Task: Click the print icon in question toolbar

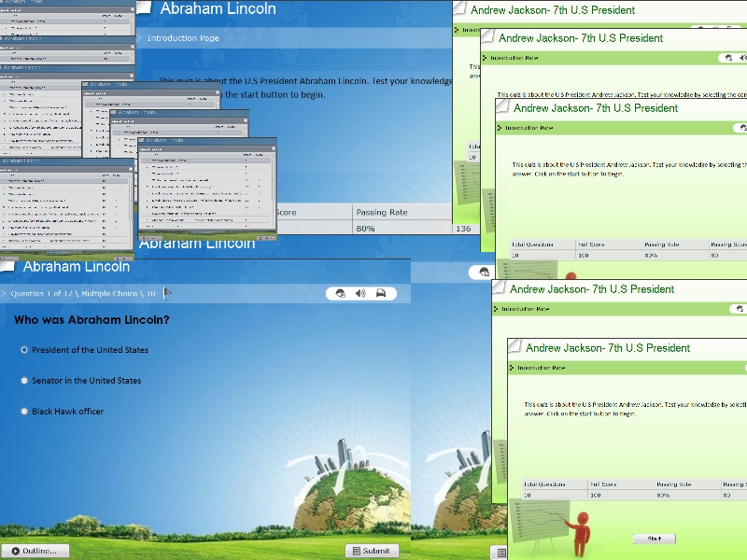Action: point(381,293)
